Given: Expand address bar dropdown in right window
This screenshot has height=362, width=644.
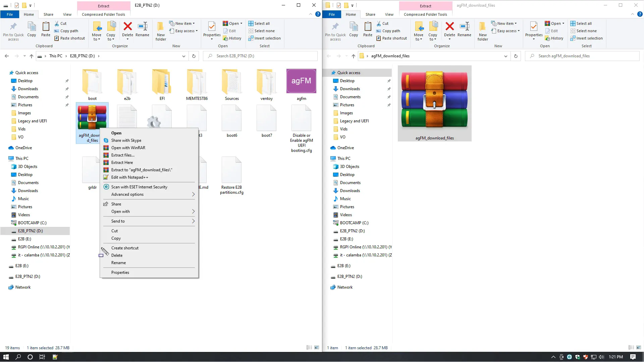Looking at the screenshot, I should point(505,56).
